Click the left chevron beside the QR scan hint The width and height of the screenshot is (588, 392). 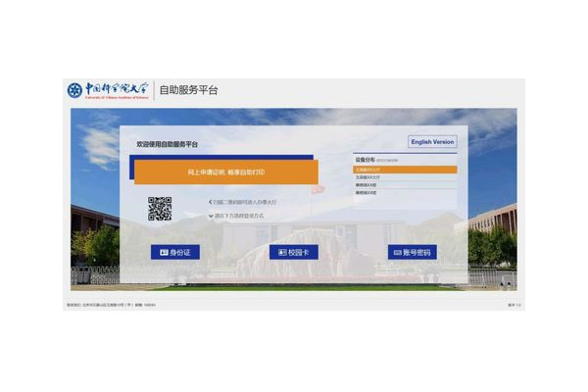click(x=211, y=203)
